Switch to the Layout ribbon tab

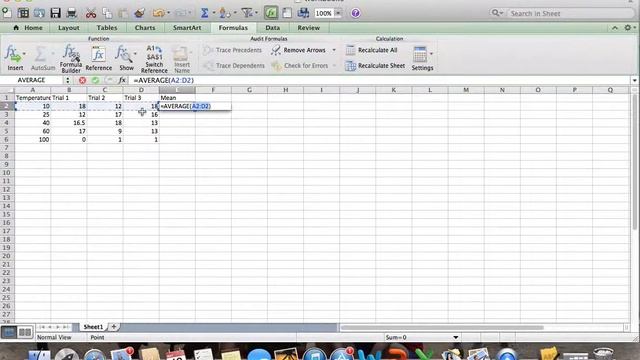point(69,28)
